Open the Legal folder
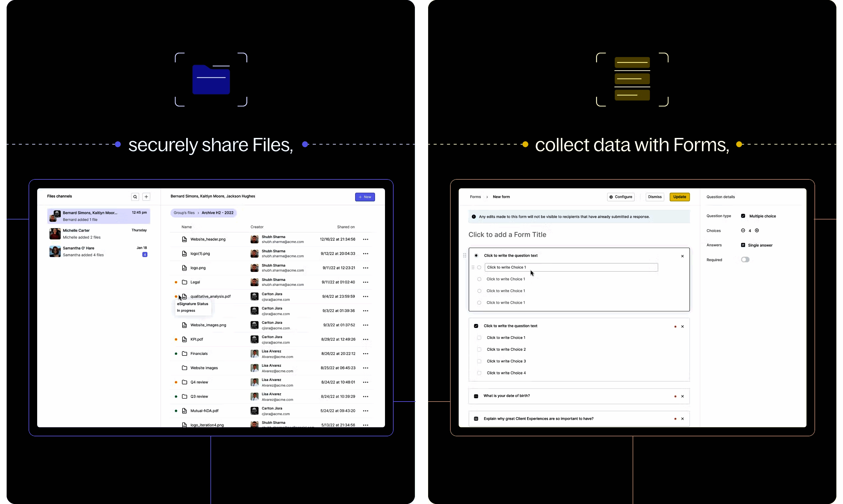 point(195,282)
